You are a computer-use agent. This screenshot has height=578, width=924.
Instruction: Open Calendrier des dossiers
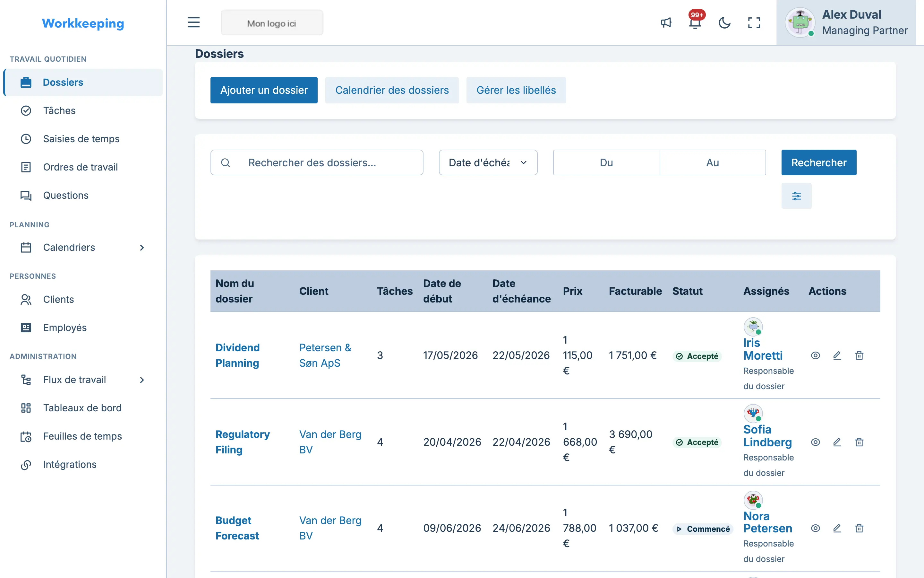392,90
